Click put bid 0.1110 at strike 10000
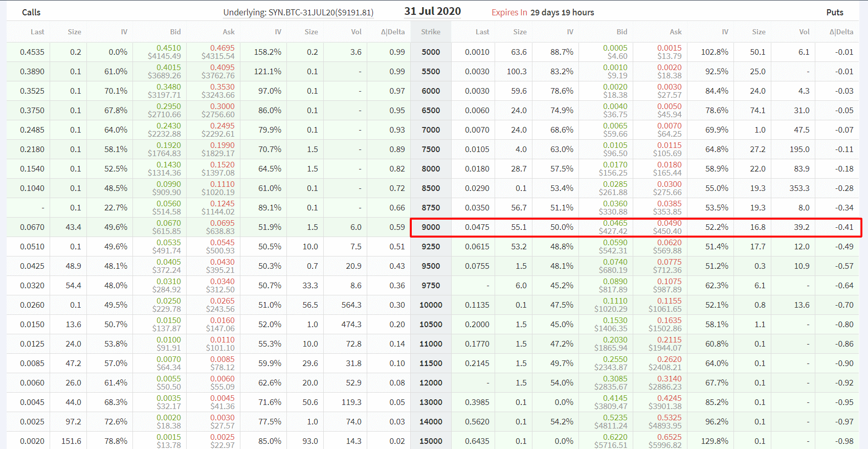This screenshot has height=449, width=868. coord(615,301)
